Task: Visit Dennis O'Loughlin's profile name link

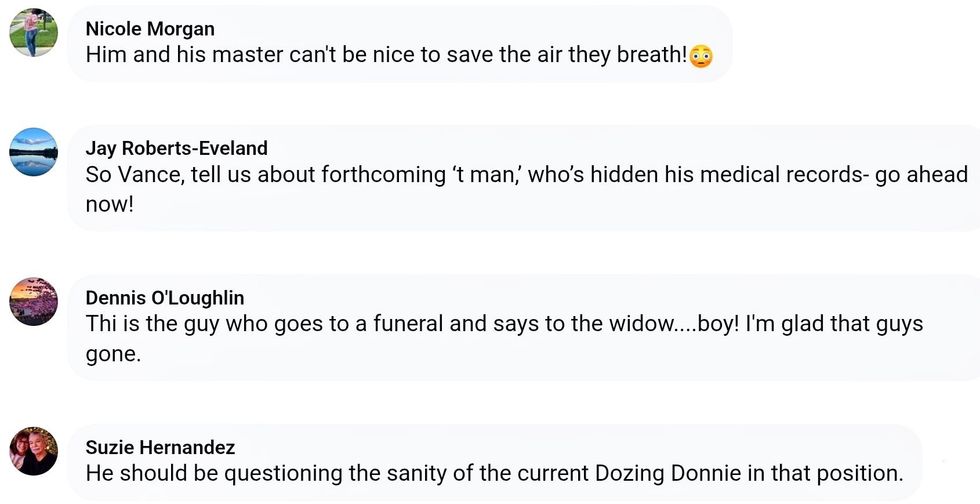Action: tap(165, 297)
